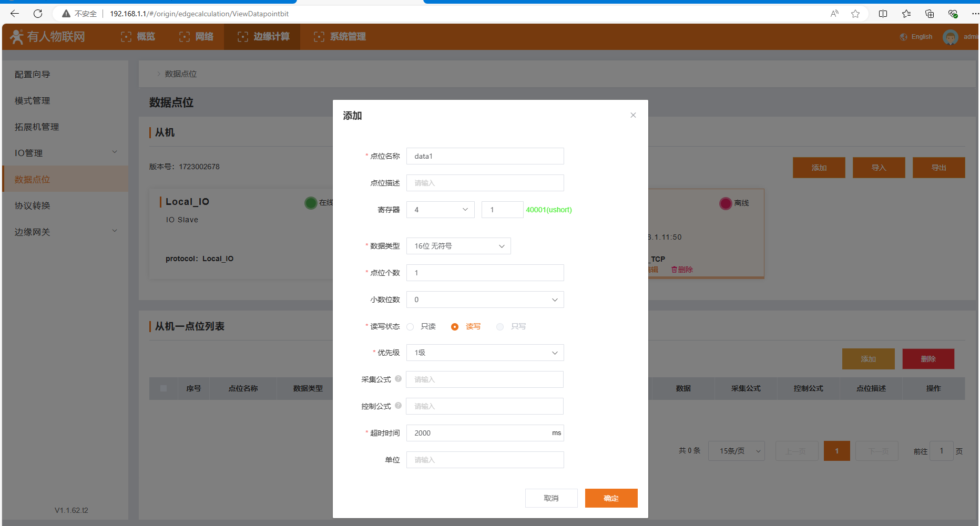The width and height of the screenshot is (980, 526).
Task: Open the 边缘计算 top menu
Action: coord(263,37)
